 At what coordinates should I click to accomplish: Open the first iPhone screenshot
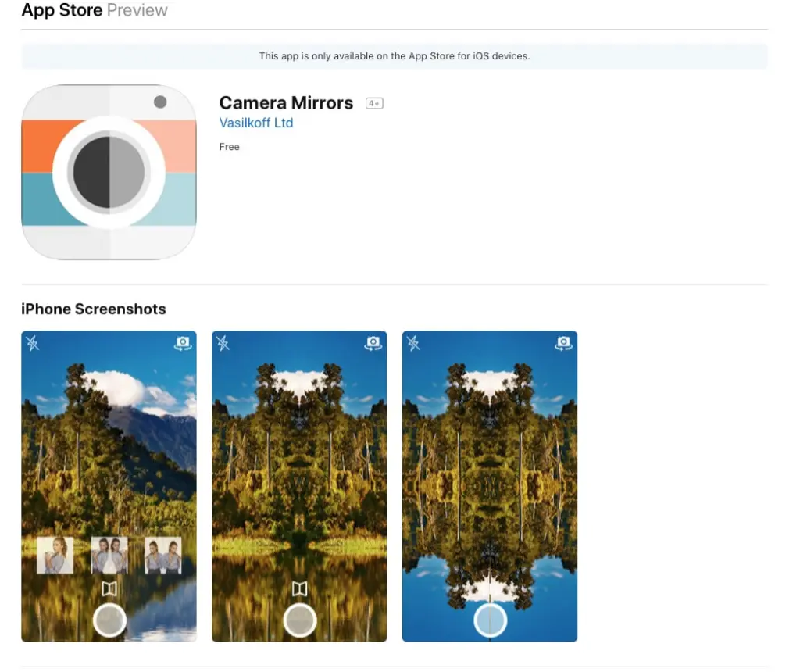click(x=109, y=486)
